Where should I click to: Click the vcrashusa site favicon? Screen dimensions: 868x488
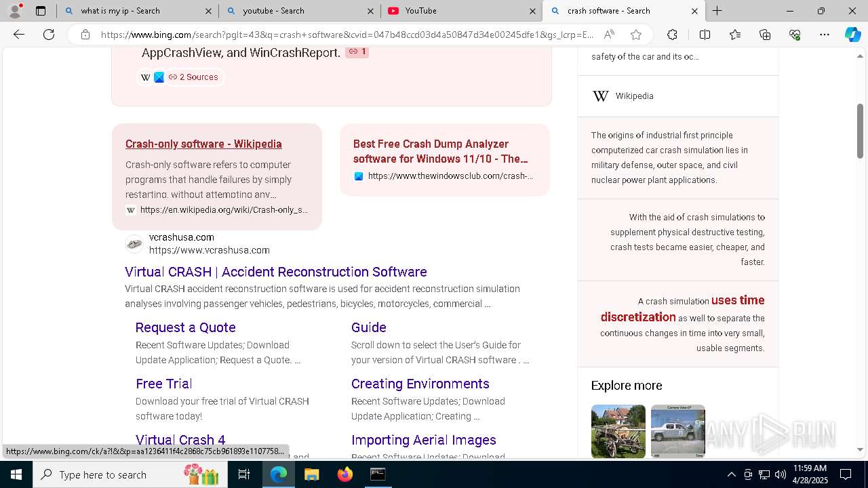(134, 244)
